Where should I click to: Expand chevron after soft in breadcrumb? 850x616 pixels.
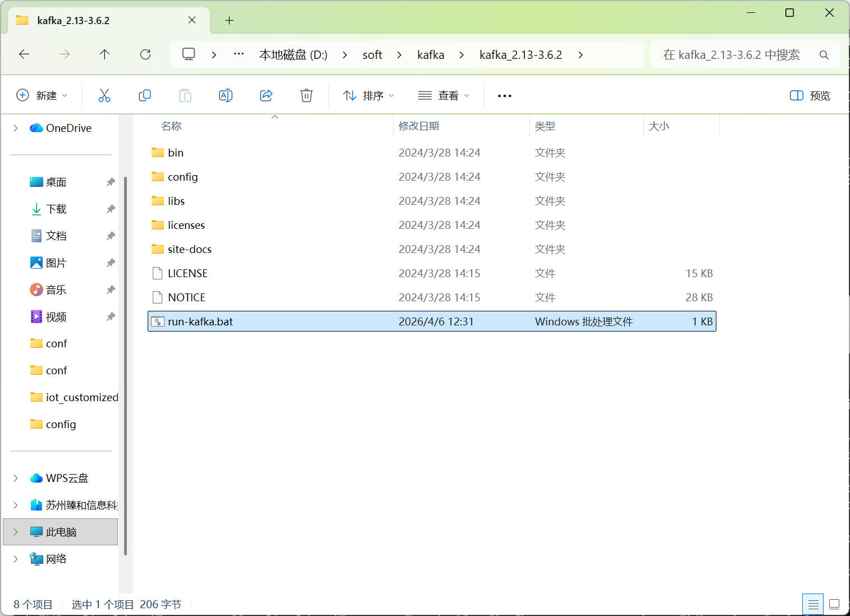[x=399, y=55]
